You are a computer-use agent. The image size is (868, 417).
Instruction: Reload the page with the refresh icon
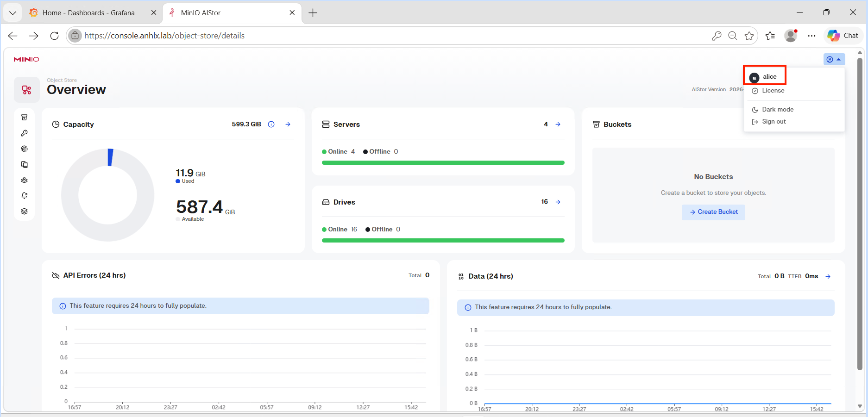(54, 36)
